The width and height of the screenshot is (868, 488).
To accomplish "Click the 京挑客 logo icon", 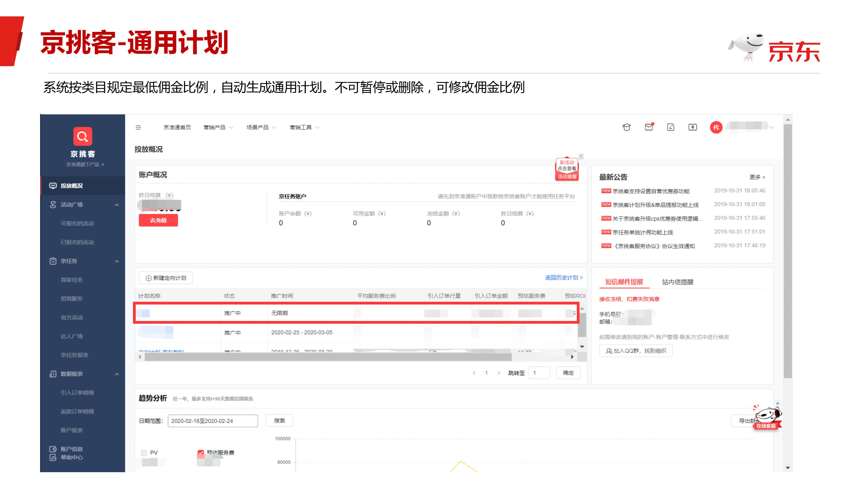I will click(x=82, y=136).
